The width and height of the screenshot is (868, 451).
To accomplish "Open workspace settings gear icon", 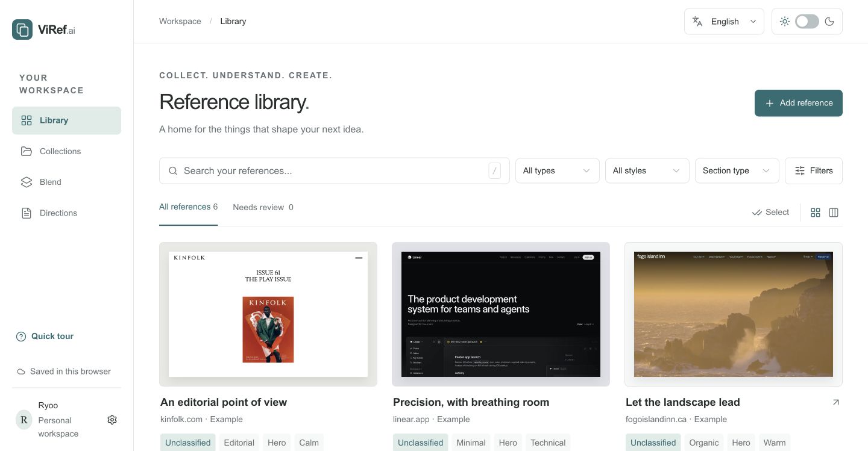I will (112, 420).
